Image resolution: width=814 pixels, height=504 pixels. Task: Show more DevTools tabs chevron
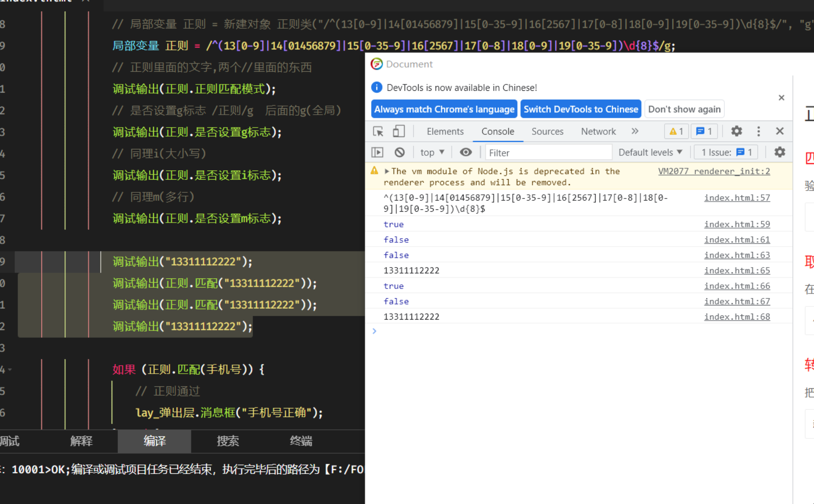(x=635, y=131)
